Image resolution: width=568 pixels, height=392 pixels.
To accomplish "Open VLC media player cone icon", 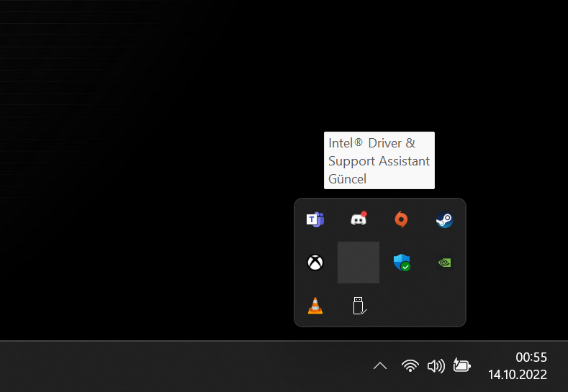I will click(x=315, y=306).
